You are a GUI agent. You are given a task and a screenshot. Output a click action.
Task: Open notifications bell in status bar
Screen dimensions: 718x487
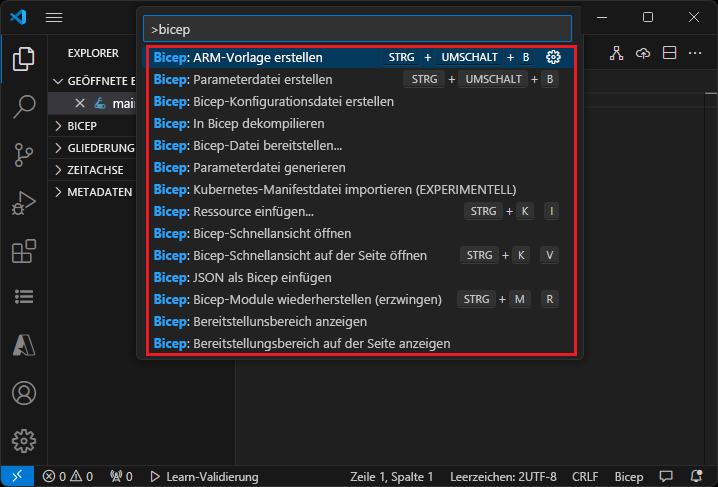coord(696,476)
